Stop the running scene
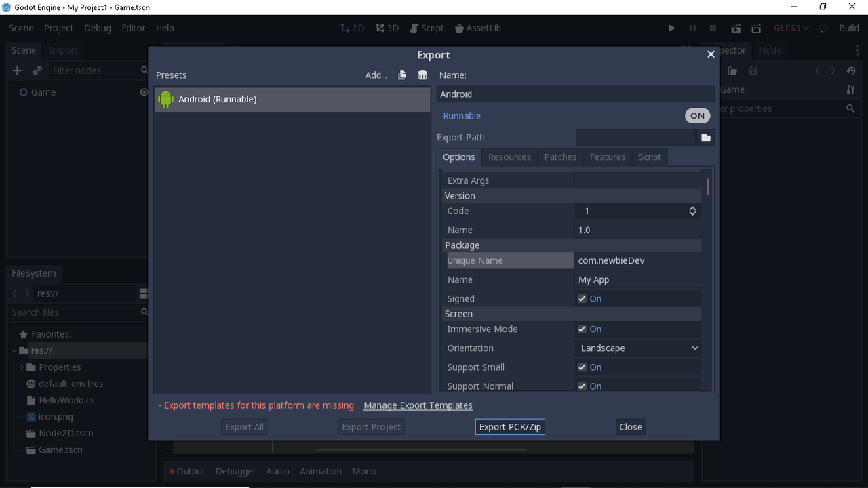This screenshot has height=488, width=868. click(713, 28)
